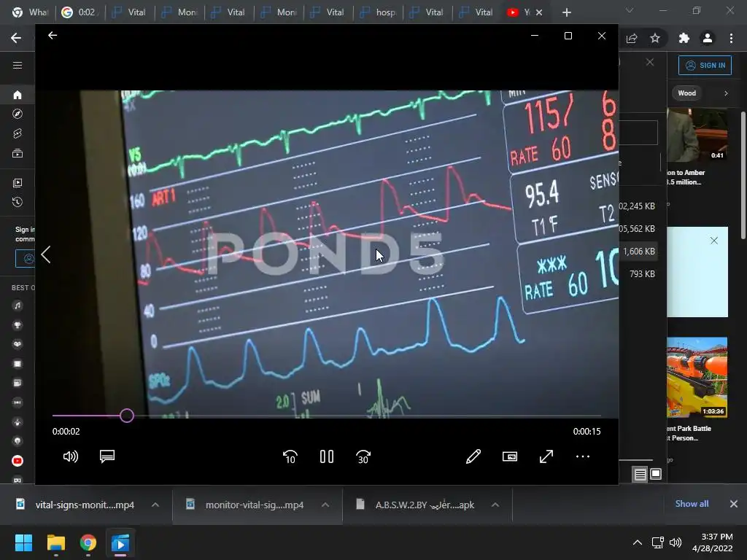
Task: Open the taskbar clock and date
Action: [712, 542]
